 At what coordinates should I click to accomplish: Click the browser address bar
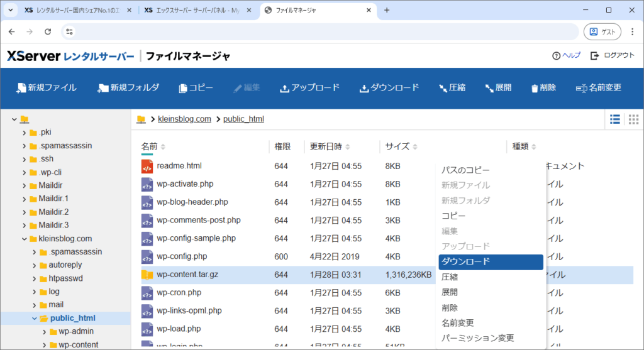pos(327,31)
